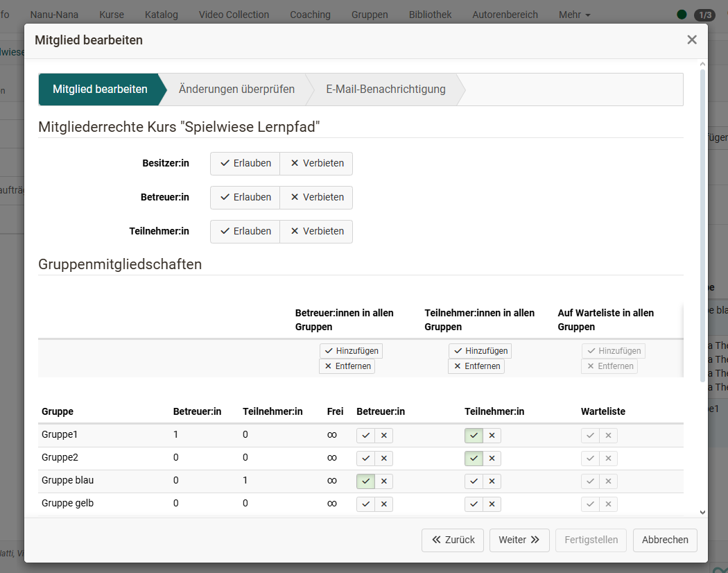Click X icon for Gruppe gelb Betreuer:in

tap(383, 504)
